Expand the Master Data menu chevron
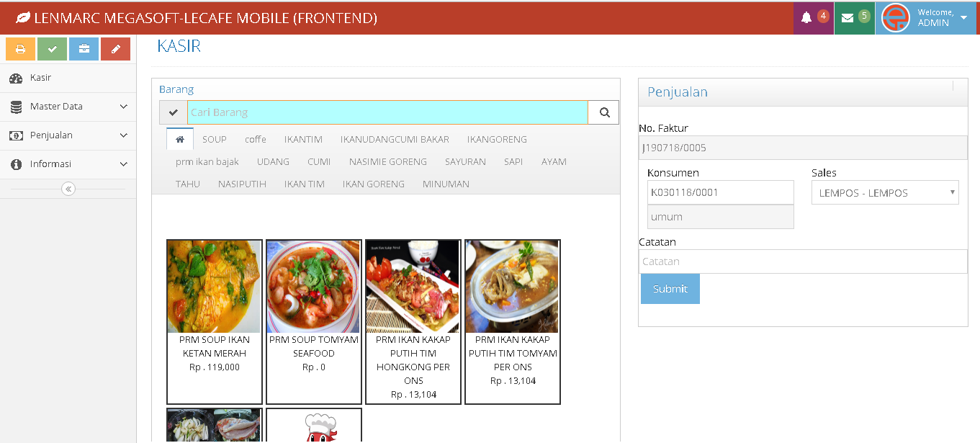 pos(123,107)
